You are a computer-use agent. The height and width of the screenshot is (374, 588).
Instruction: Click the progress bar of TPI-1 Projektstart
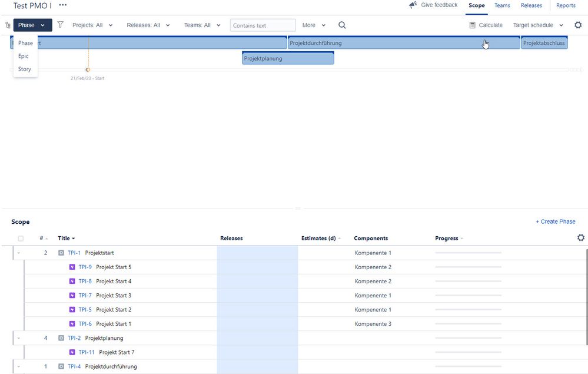pyautogui.click(x=468, y=253)
